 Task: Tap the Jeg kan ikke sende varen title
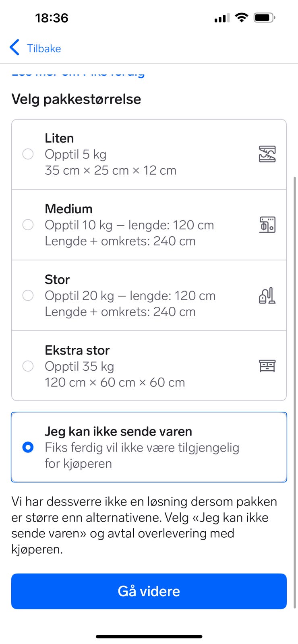[x=118, y=431]
